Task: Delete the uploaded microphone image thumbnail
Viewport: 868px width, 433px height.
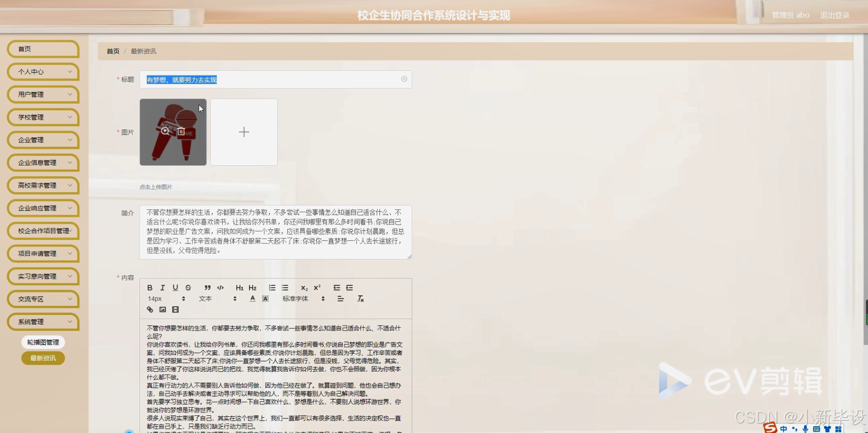Action: 181,130
